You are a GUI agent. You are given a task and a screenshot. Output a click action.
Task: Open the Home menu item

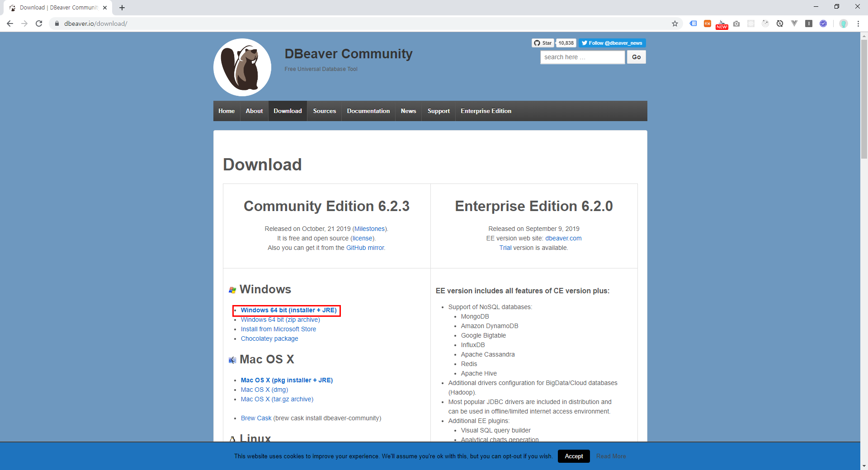(226, 111)
